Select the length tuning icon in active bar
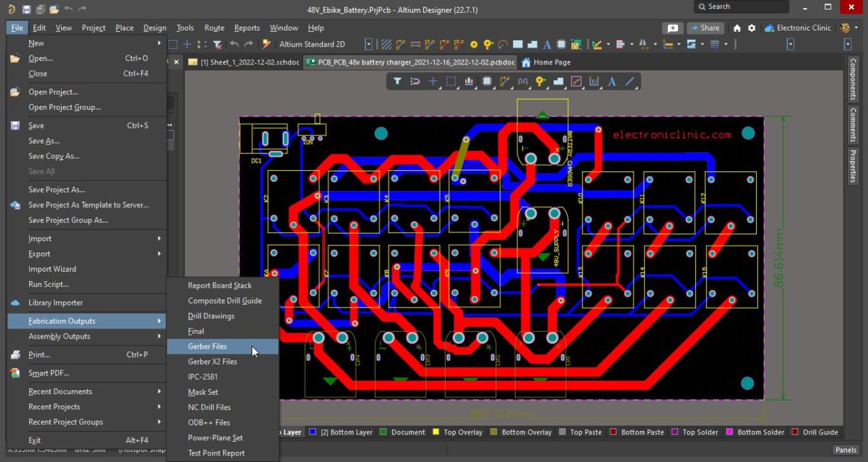 click(x=522, y=81)
